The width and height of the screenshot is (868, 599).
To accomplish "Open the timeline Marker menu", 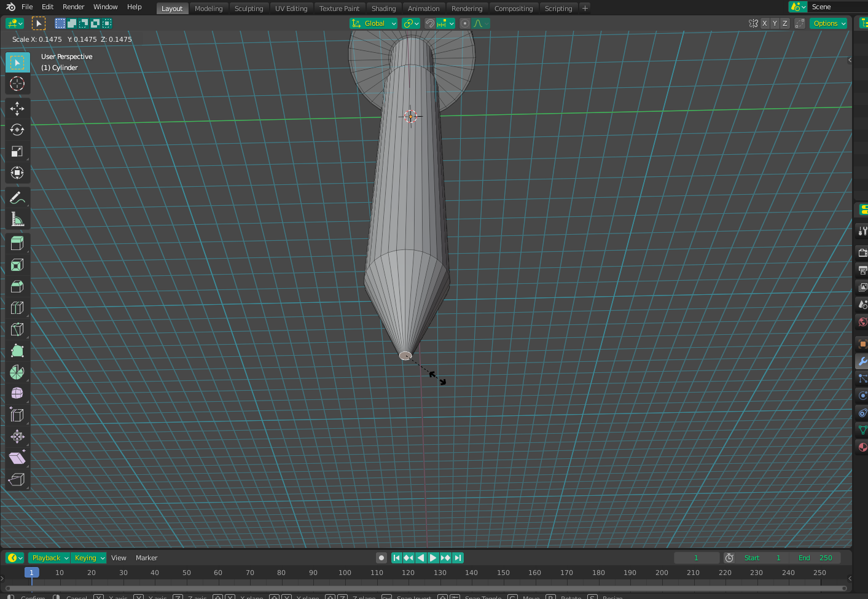I will (x=146, y=558).
